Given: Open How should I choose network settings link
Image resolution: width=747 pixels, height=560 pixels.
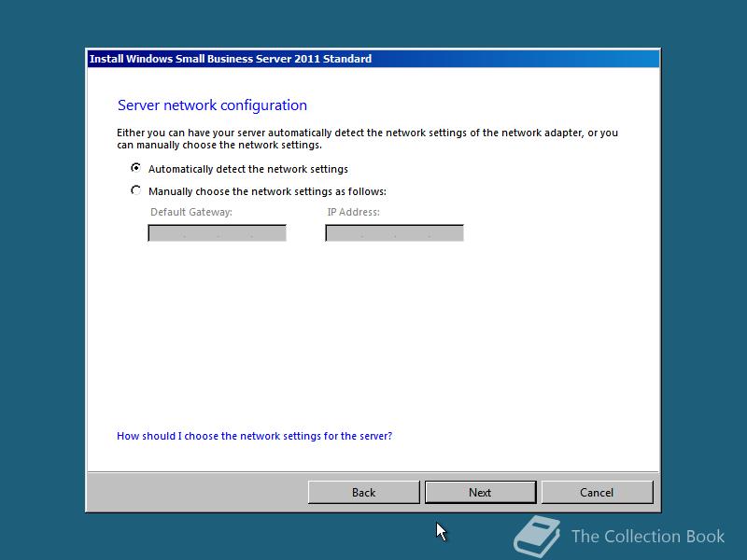Looking at the screenshot, I should 254,436.
